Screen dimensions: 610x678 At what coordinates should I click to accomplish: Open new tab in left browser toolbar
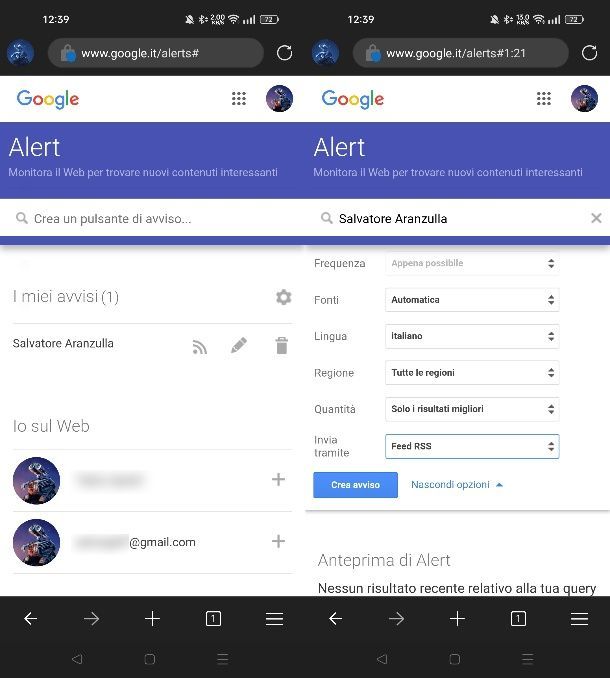pyautogui.click(x=152, y=619)
